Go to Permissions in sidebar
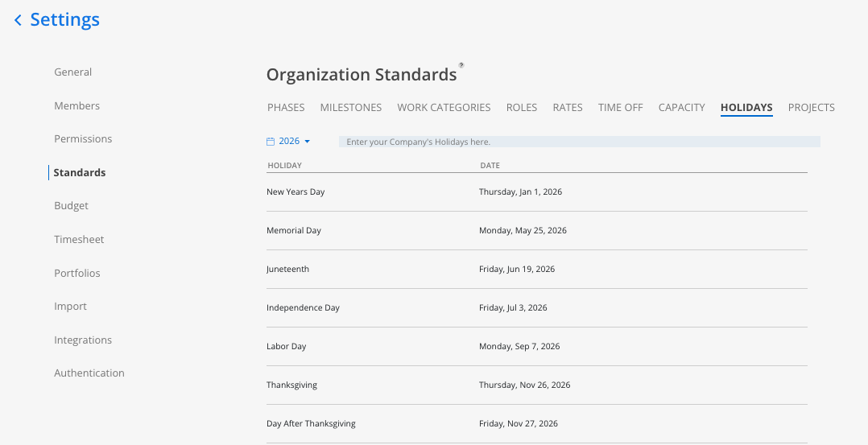Image resolution: width=868 pixels, height=445 pixels. coord(83,139)
